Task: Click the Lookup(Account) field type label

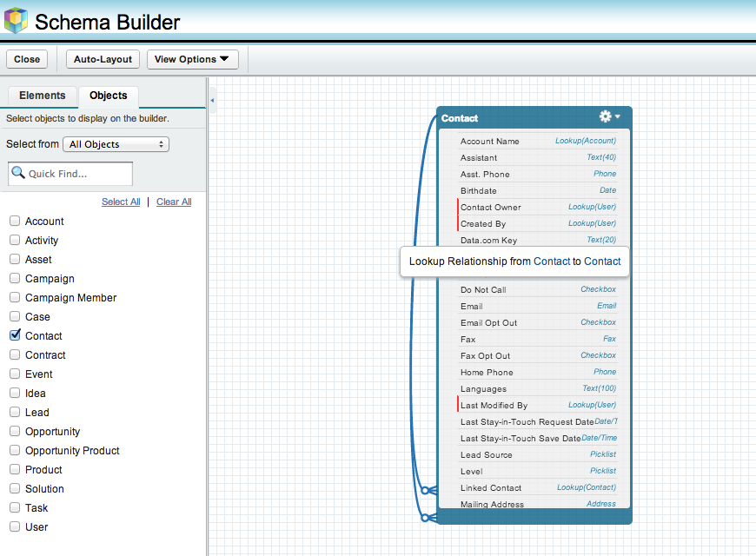Action: pos(586,141)
